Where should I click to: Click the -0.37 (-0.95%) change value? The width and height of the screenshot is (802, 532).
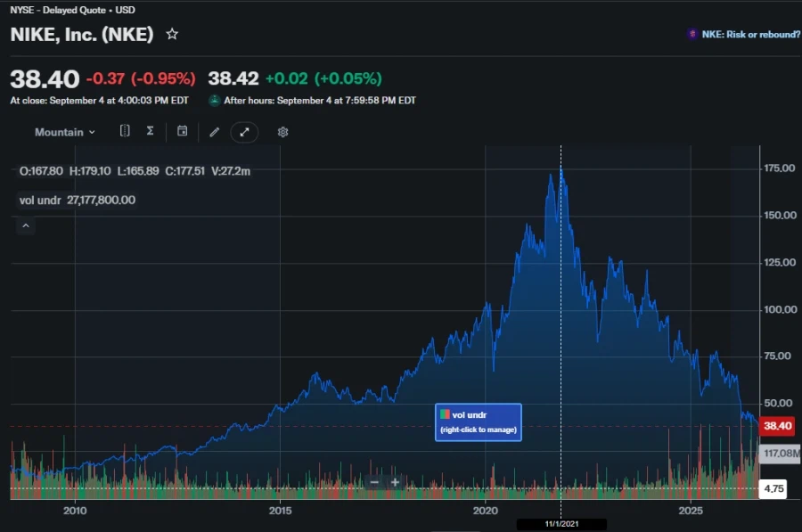click(141, 78)
